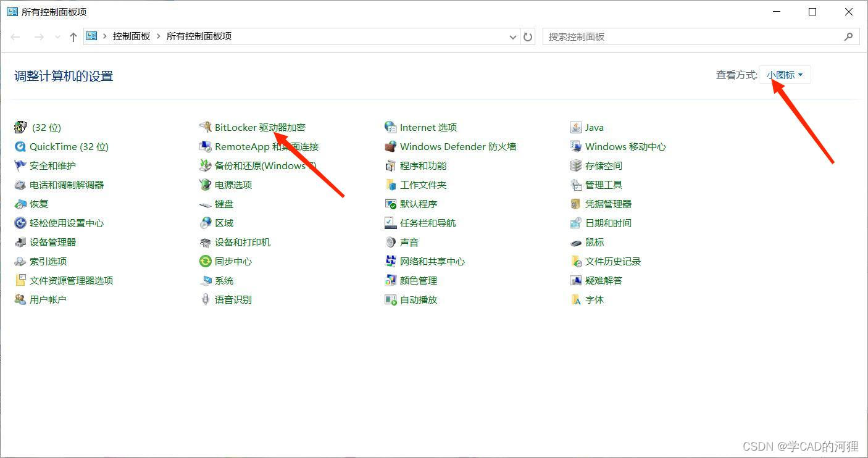
Task: Click the 所有控制面板项 breadcrumb
Action: tap(199, 36)
